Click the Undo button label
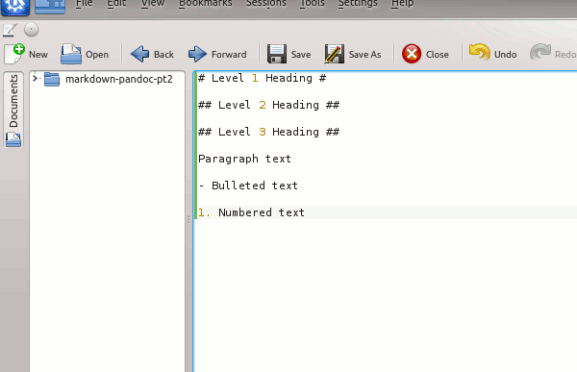 point(505,54)
